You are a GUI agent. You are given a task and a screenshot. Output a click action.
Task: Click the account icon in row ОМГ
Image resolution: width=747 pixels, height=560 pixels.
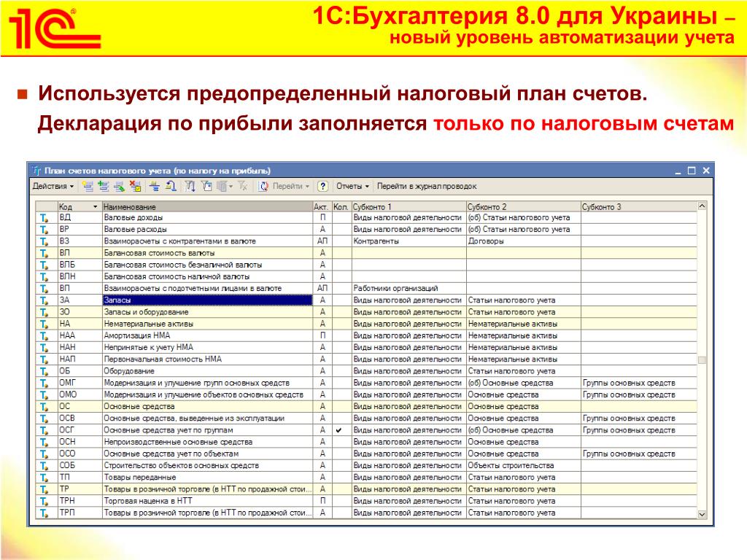(44, 384)
